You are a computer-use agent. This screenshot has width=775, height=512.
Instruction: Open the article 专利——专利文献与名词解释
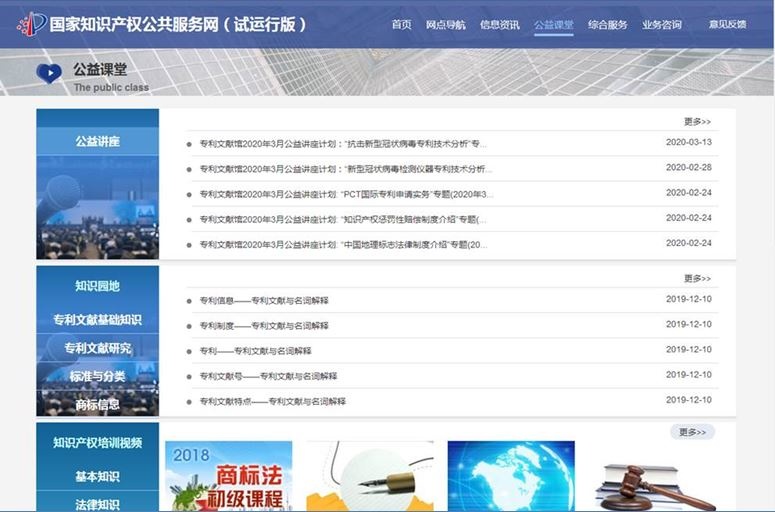[x=256, y=351]
